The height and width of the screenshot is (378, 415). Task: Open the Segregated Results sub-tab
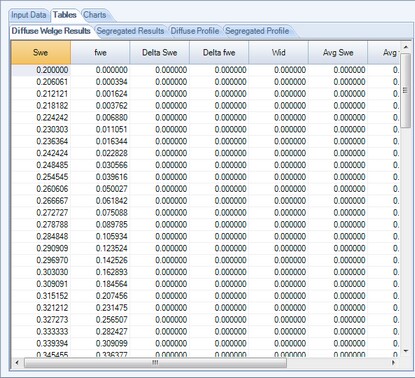(130, 31)
